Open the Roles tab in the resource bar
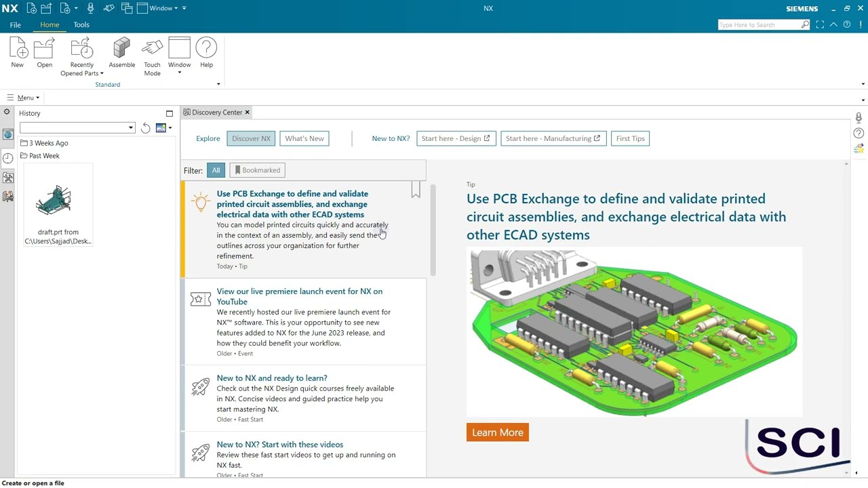 8,178
